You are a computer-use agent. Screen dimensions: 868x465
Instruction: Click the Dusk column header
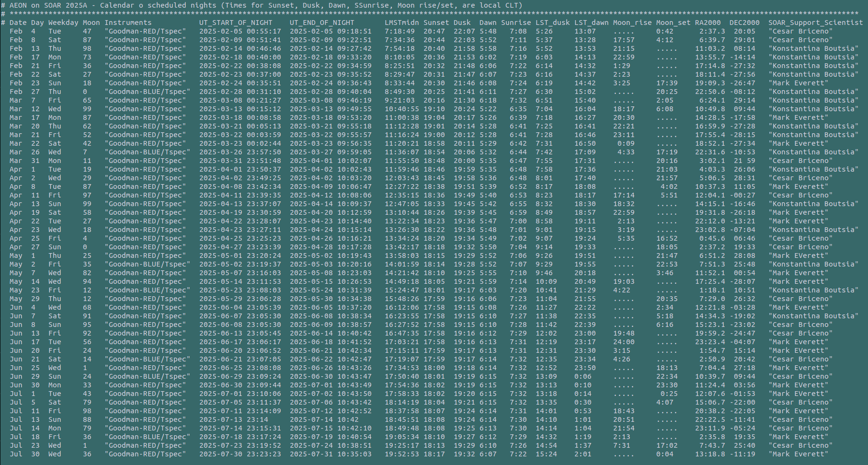click(462, 23)
